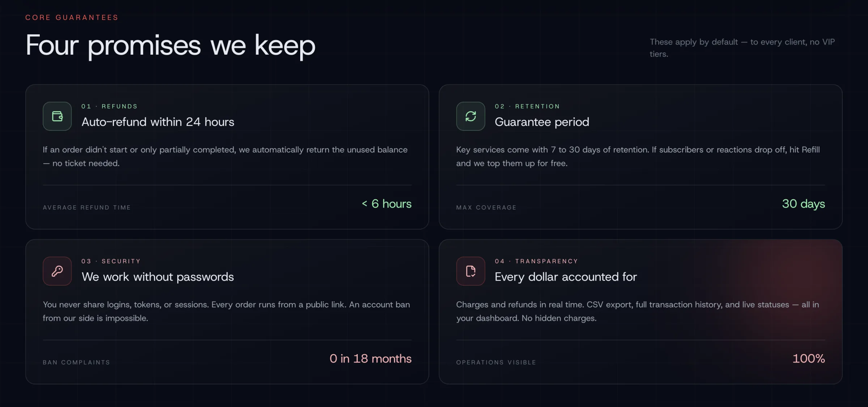The width and height of the screenshot is (868, 407).
Task: Click the "04 · TRANSPARENCY" card label
Action: [x=536, y=261]
